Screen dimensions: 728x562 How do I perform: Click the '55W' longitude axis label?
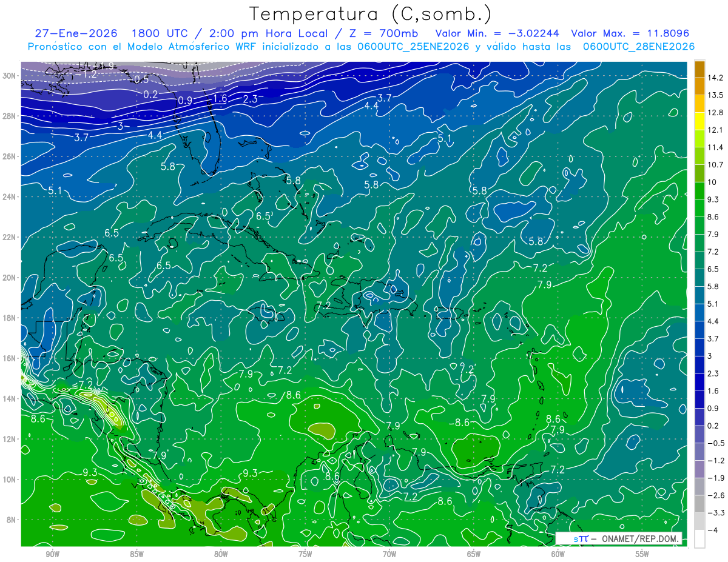642,554
